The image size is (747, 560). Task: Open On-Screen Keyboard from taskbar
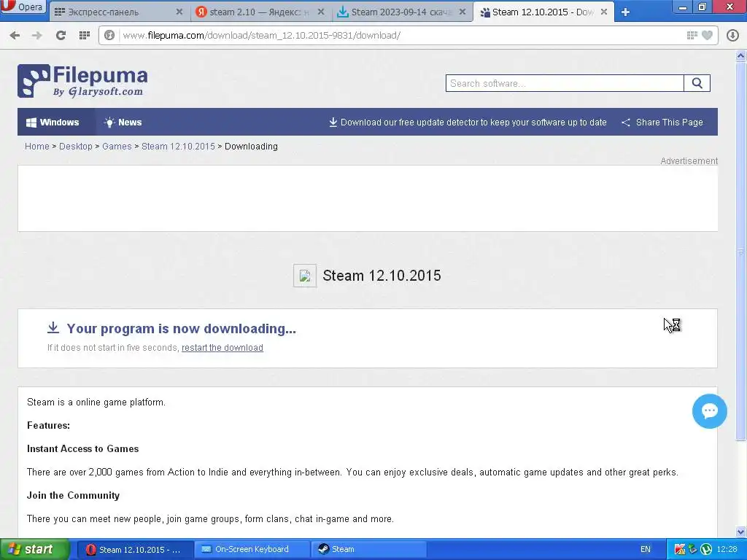tap(252, 550)
